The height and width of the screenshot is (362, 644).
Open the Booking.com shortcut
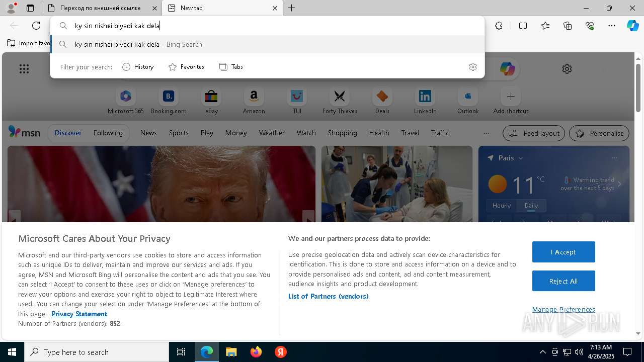[x=169, y=101]
